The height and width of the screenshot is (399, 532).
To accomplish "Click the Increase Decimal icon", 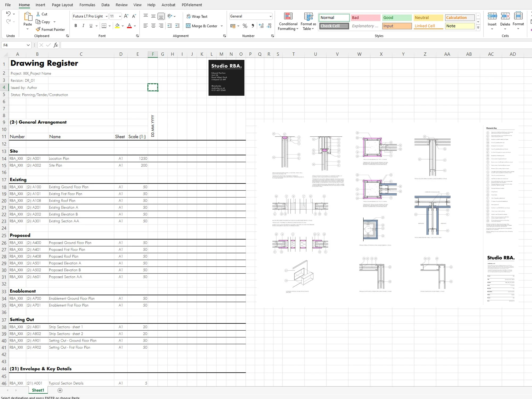I will [261, 26].
